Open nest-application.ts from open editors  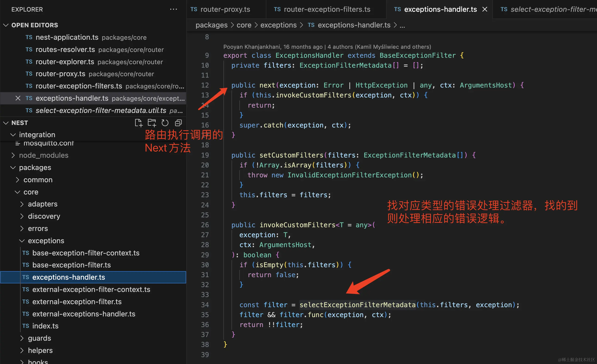pos(93,37)
